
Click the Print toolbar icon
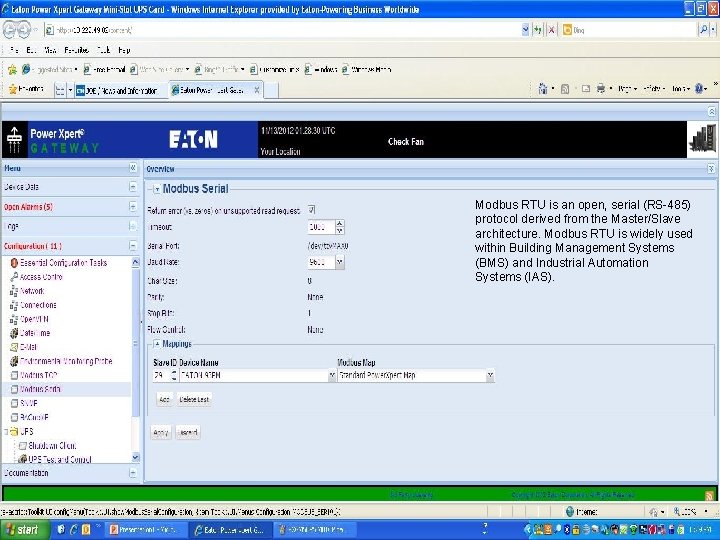(601, 89)
